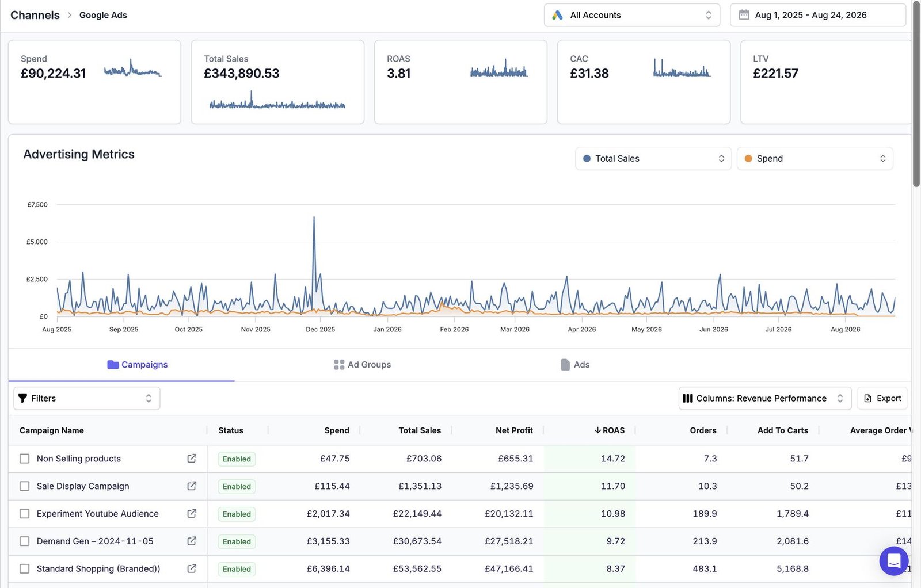Image resolution: width=921 pixels, height=588 pixels.
Task: Click Spend value £6,396.14
Action: [328, 569]
